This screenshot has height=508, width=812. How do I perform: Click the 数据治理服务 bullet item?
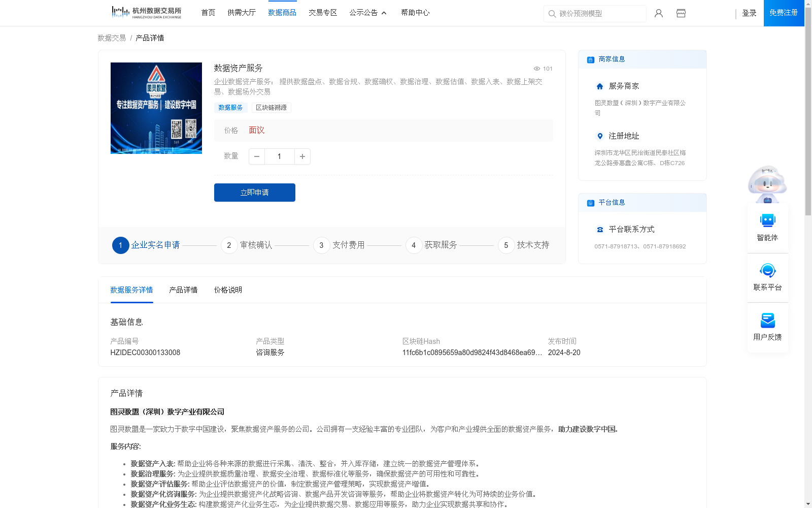pyautogui.click(x=305, y=474)
